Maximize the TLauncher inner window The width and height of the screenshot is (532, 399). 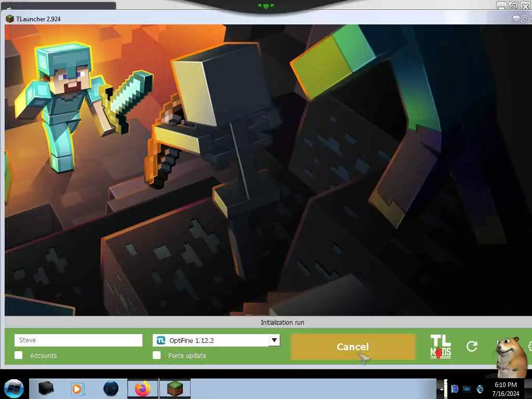click(525, 19)
